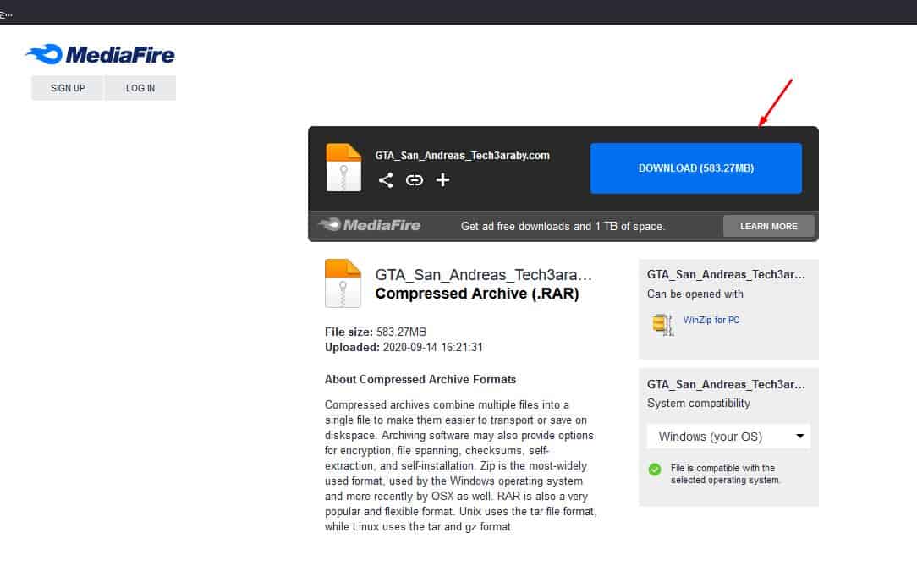Click the MediaFire logo in the ad-free banner

point(370,226)
